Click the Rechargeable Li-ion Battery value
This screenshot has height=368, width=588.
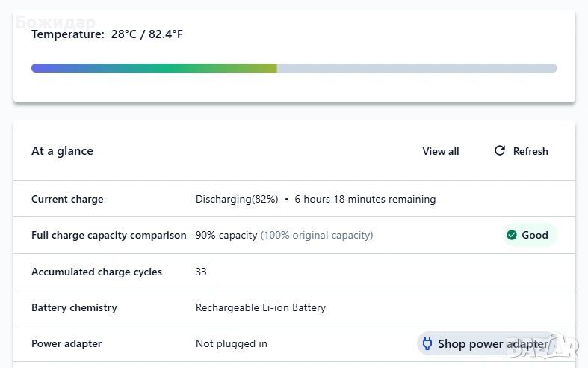tap(261, 307)
